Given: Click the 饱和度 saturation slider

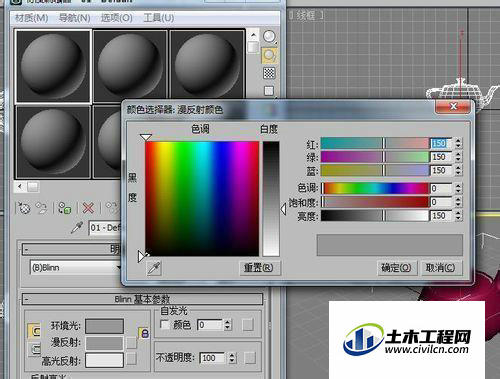Looking at the screenshot, I should [375, 202].
